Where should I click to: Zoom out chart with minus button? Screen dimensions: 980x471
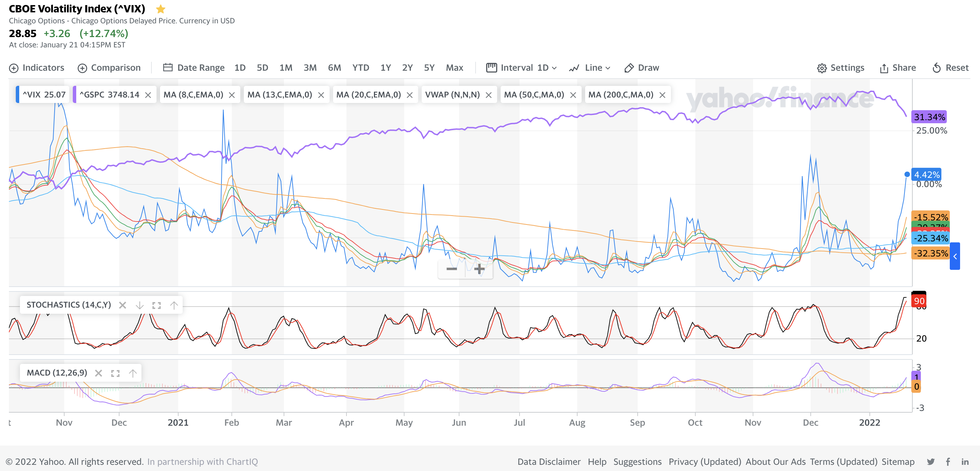452,269
